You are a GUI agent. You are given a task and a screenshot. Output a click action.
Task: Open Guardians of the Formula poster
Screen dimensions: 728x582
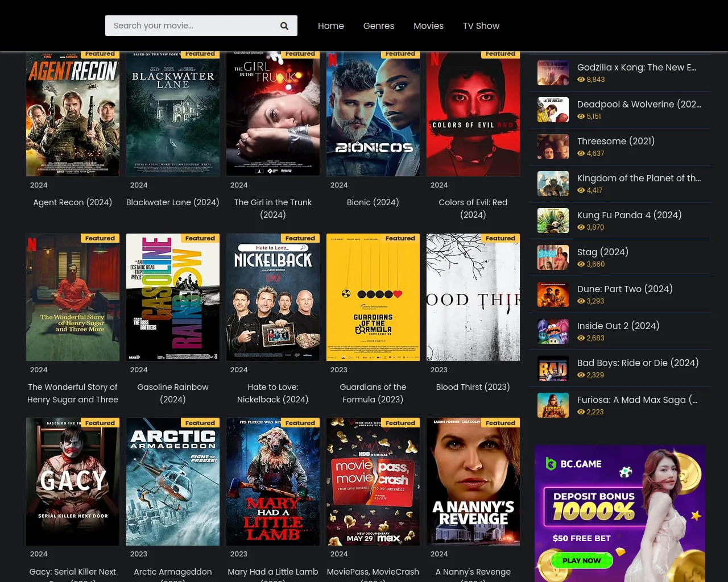coord(373,297)
